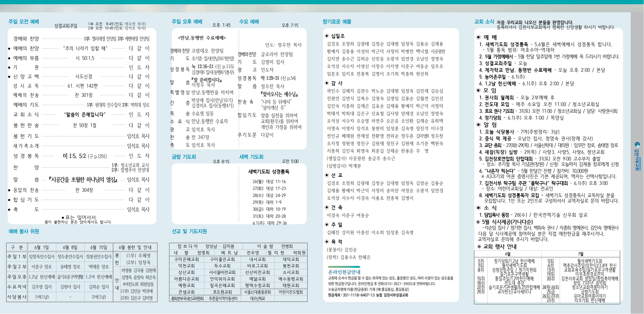
Task: Click the 사도신경 entry
Action: (x=84, y=77)
